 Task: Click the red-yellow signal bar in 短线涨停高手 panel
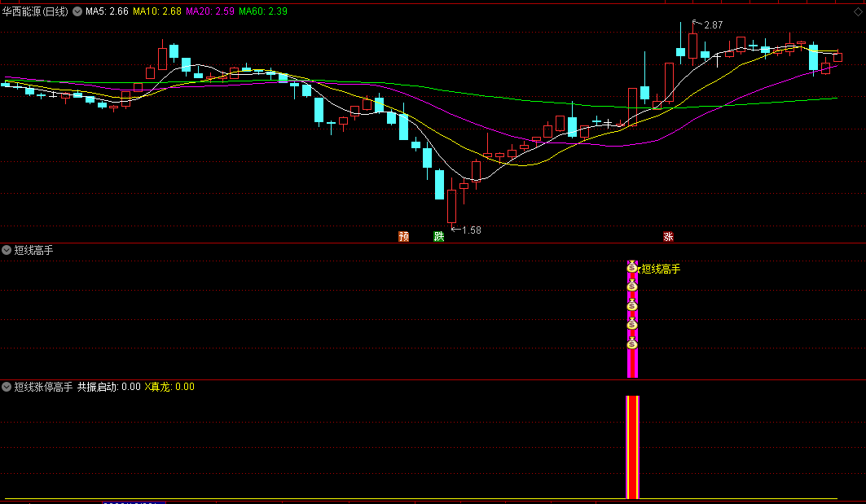pos(632,447)
